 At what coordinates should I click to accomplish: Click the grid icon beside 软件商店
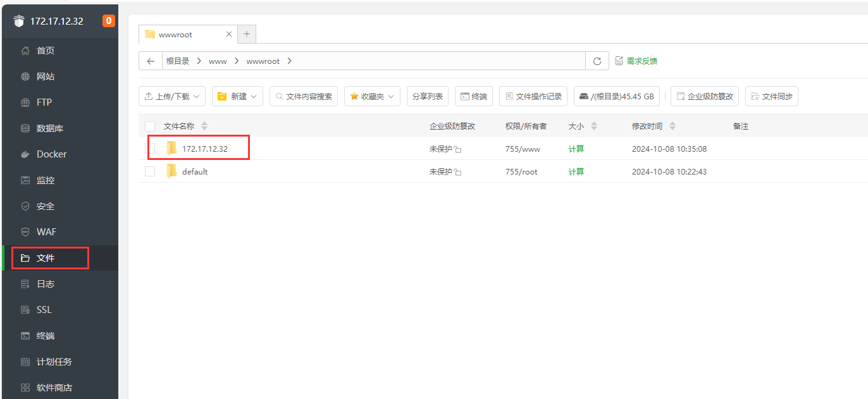[x=25, y=388]
